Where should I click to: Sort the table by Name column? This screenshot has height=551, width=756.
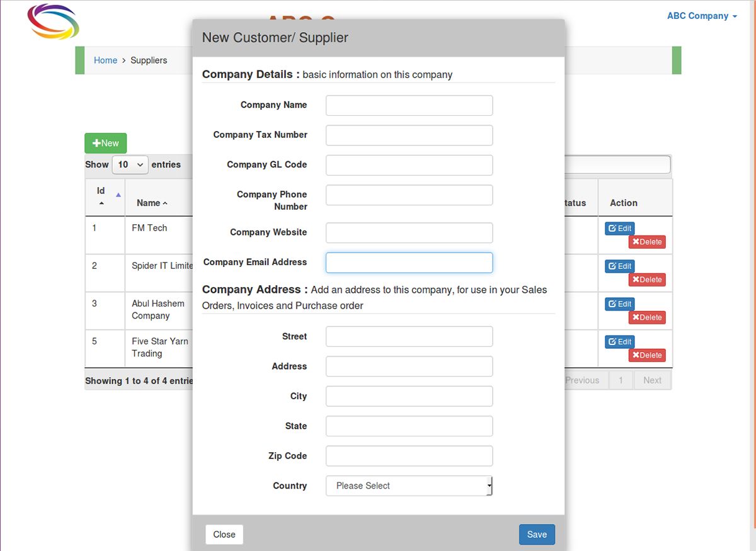click(152, 203)
